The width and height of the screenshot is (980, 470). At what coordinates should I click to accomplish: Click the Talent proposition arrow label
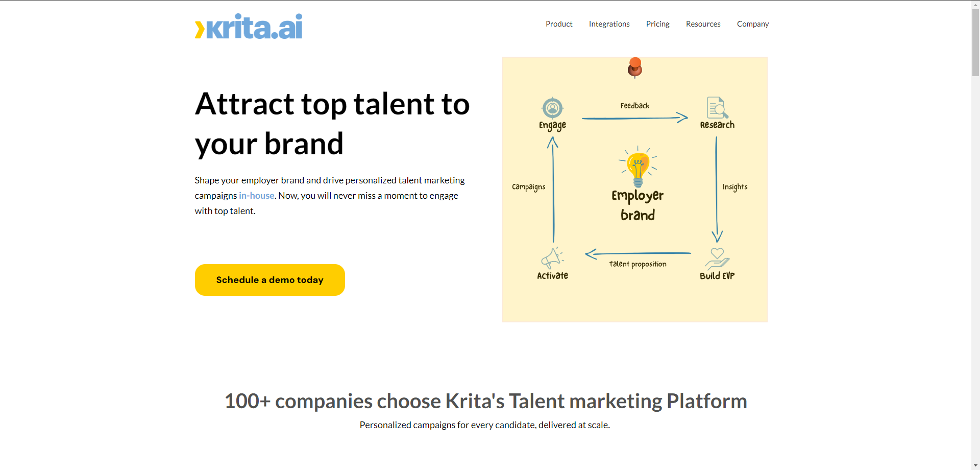click(638, 264)
